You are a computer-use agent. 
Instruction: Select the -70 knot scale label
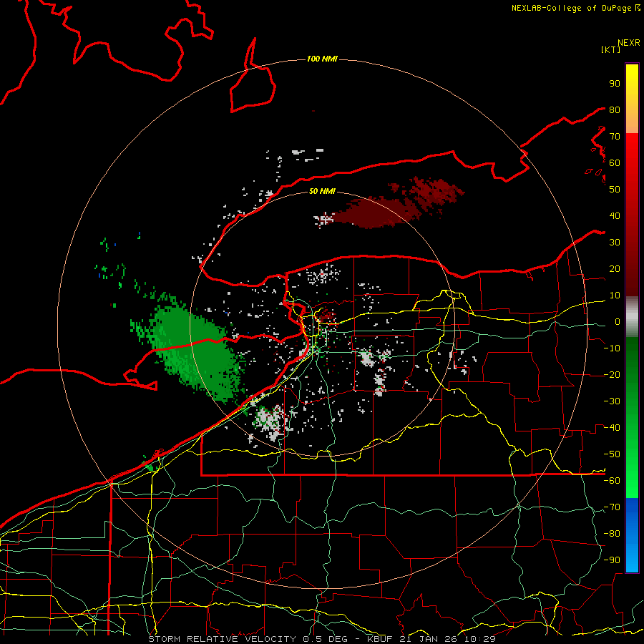pos(612,507)
